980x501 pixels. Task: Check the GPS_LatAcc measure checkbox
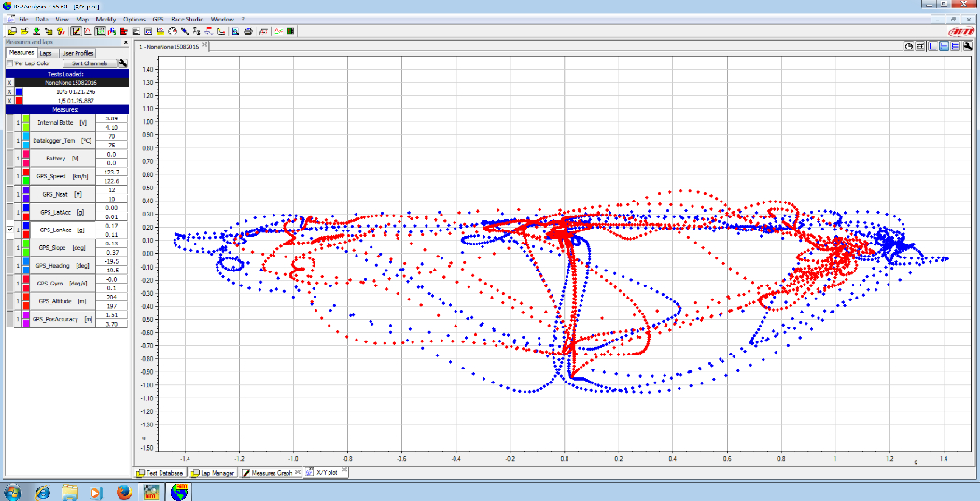pyautogui.click(x=9, y=212)
